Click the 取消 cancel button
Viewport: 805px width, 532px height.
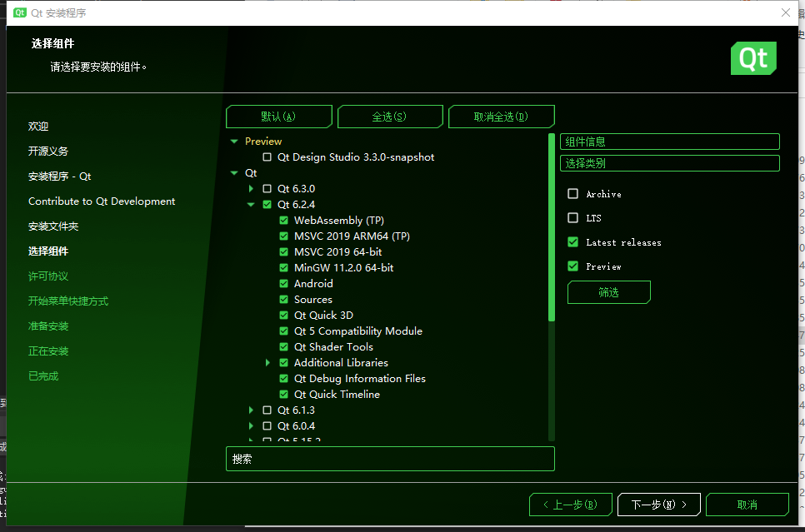747,505
